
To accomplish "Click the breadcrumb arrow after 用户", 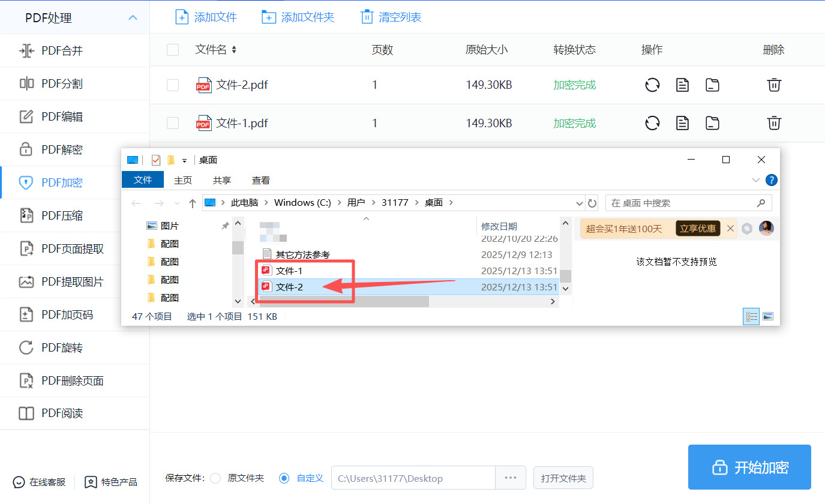I will pos(373,203).
